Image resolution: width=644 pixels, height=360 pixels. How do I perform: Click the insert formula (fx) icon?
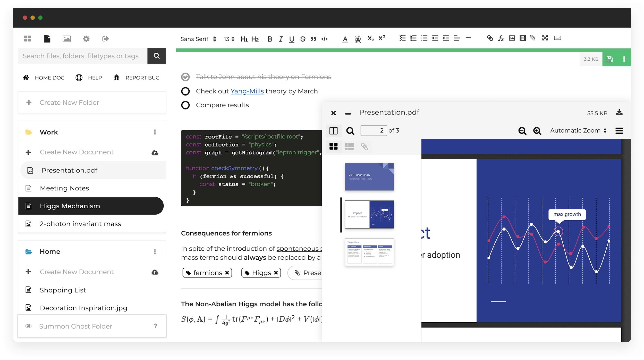501,38
